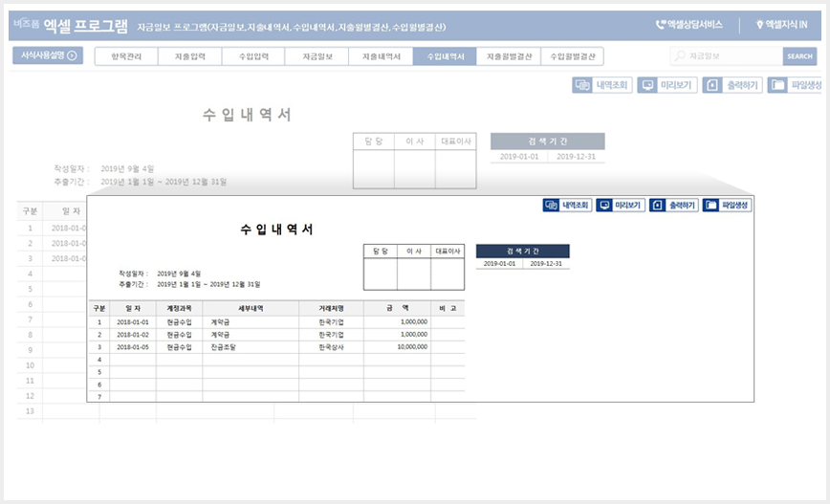Select 한국상사 client cell
Screen dimensions: 830x504
[331, 347]
